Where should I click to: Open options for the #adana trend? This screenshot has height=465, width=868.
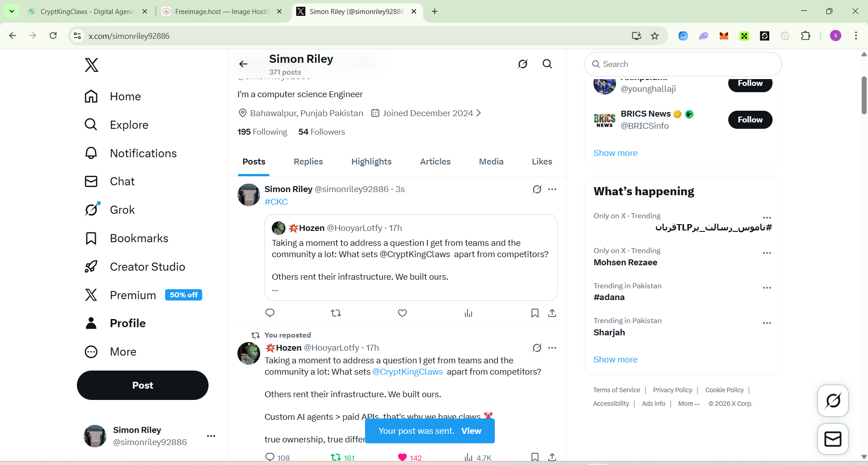tap(767, 288)
